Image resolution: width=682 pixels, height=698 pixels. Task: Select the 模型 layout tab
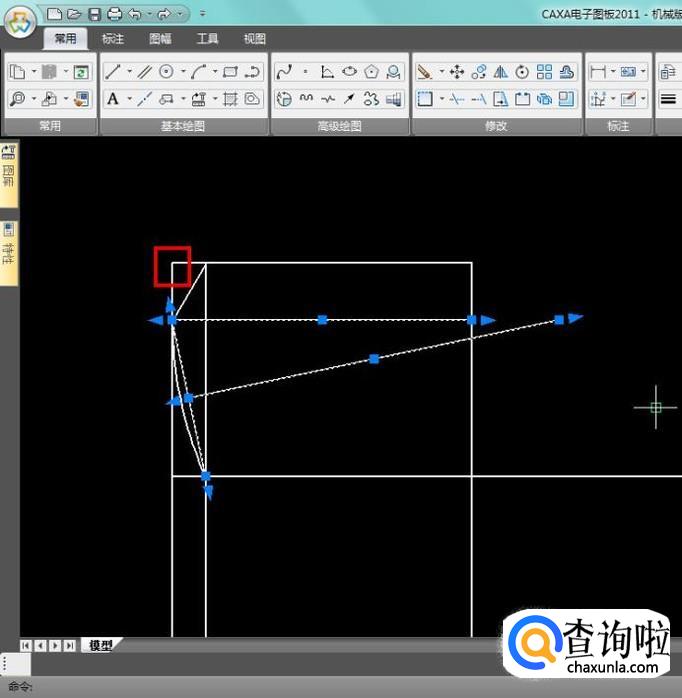99,646
